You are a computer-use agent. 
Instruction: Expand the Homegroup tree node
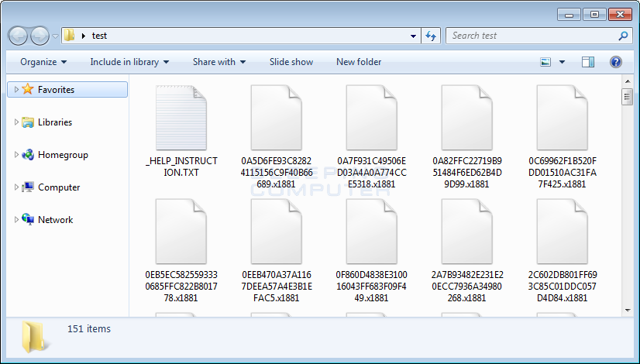point(16,155)
